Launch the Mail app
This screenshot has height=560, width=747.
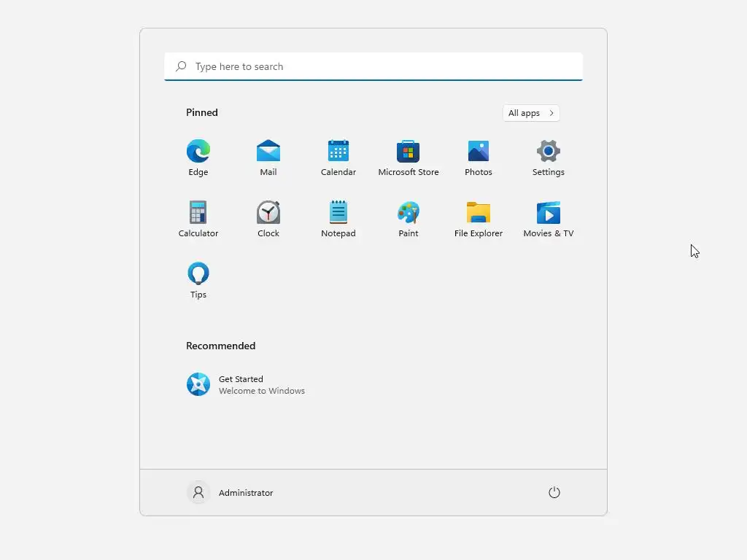(x=268, y=158)
